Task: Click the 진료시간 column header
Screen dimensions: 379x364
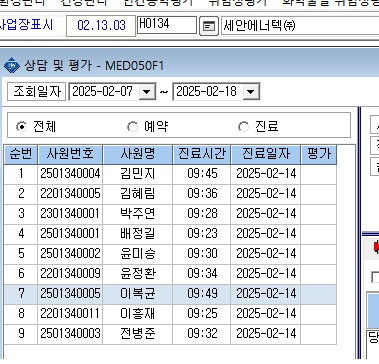Action: point(202,154)
